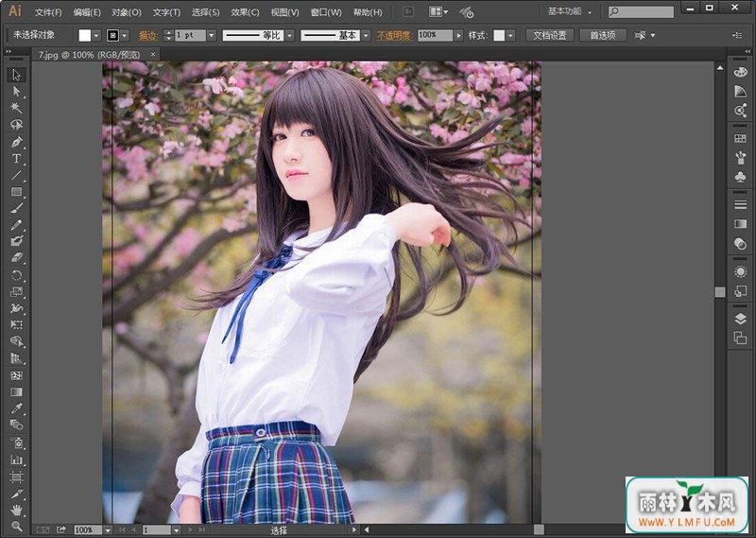Click the 首选项 button
The width and height of the screenshot is (756, 538).
603,35
